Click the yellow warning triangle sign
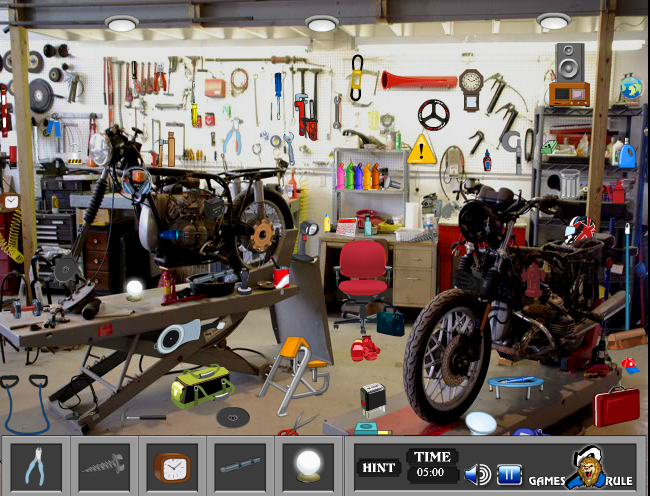This screenshot has width=650, height=496. [422, 151]
